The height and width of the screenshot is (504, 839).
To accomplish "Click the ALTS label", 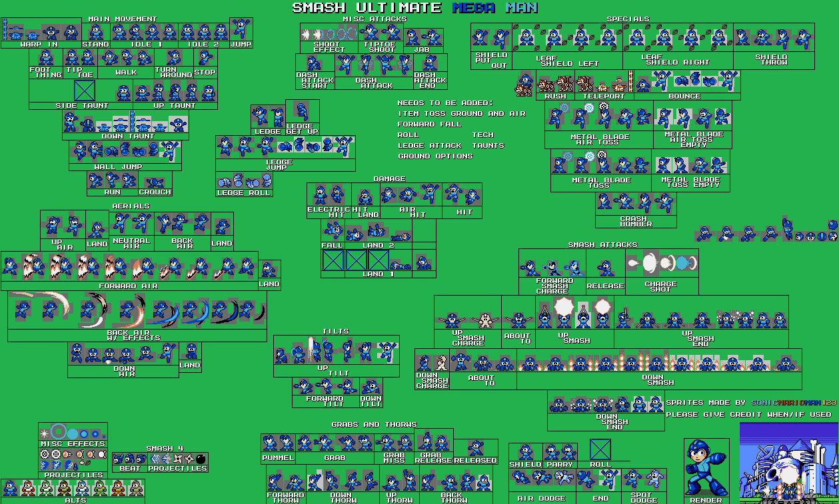I will coord(76,500).
